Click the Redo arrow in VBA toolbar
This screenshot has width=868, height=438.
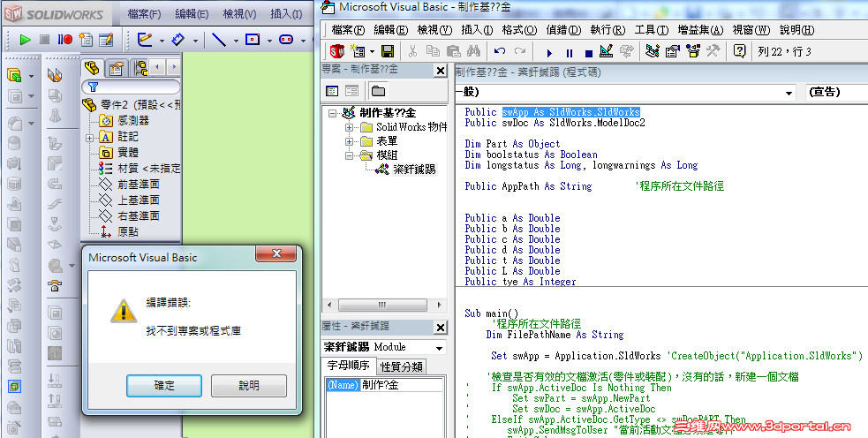click(x=520, y=51)
